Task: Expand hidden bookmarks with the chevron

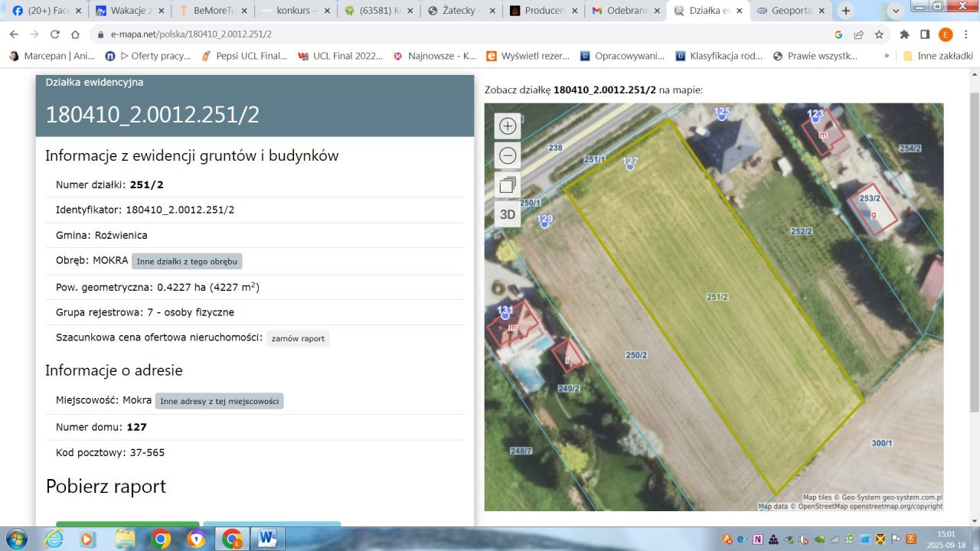Action: click(887, 56)
